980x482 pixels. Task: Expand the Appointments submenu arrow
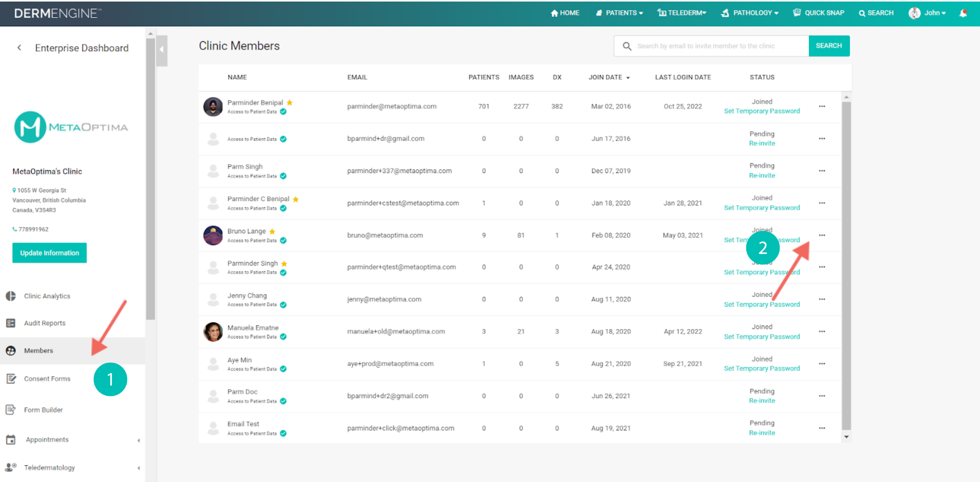[138, 441]
